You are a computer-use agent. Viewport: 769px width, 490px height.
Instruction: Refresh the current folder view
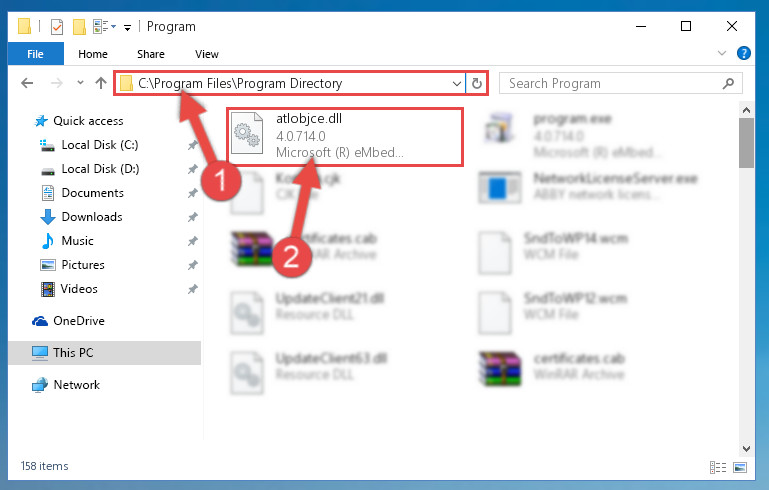[477, 83]
